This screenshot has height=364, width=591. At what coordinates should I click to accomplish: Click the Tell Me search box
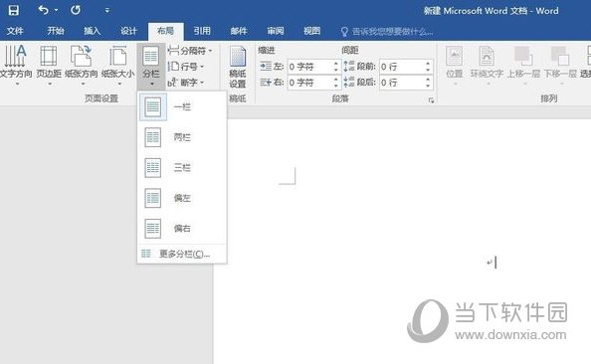click(387, 32)
